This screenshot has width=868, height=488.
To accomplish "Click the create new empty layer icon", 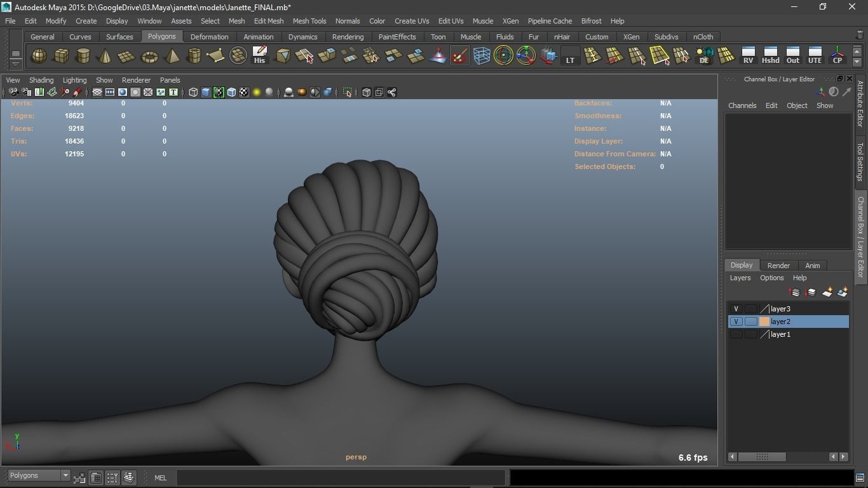I will (x=827, y=292).
